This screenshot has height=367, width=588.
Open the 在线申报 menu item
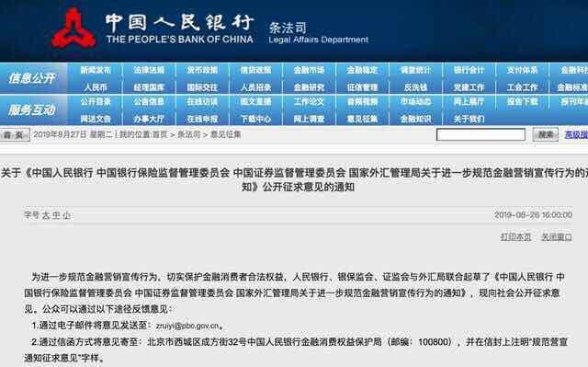pyautogui.click(x=202, y=119)
